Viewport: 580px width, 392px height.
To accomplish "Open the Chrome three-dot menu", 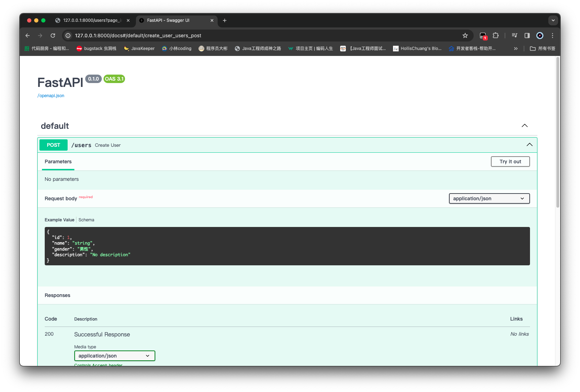I will (x=553, y=36).
